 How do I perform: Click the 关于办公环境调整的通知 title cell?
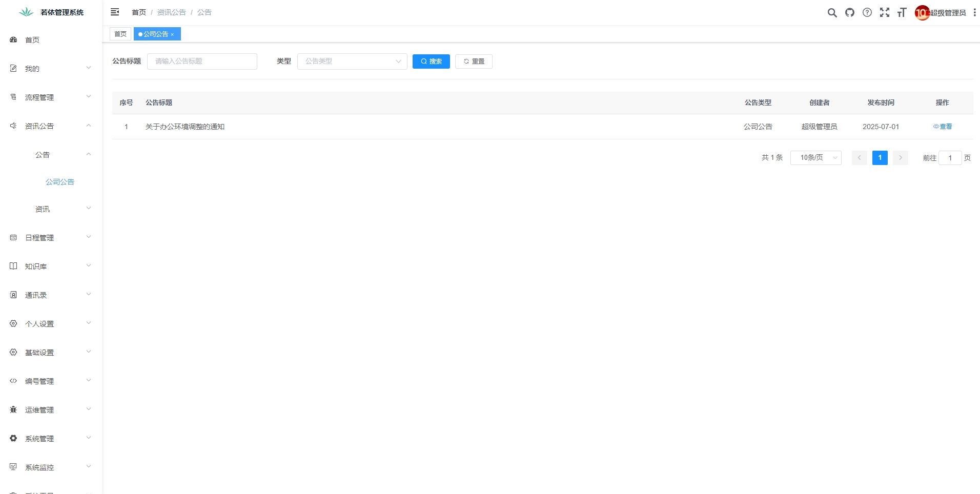(185, 127)
